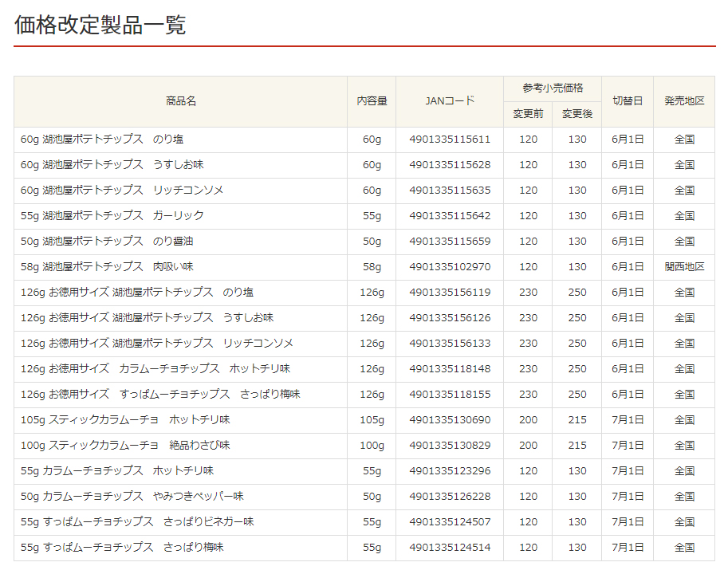Image resolution: width=728 pixels, height=570 pixels.
Task: Click JAN code 4901335118155
Action: click(x=450, y=395)
